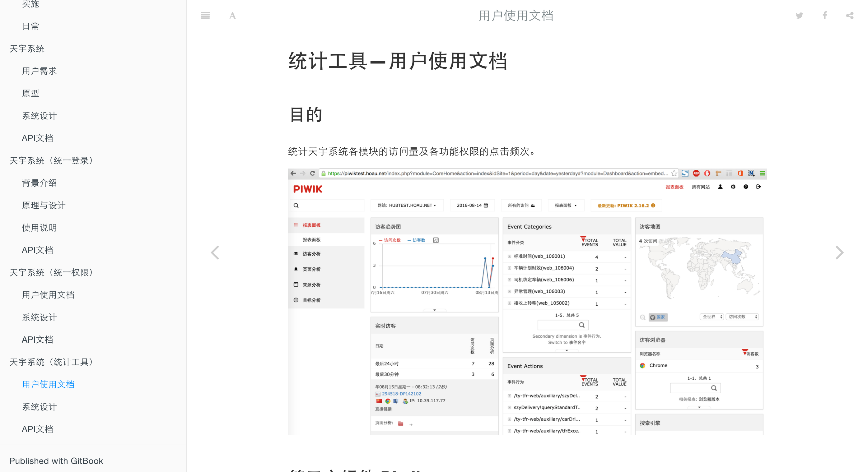Screen dimensions: 868x472
Task: Go to next page arrow
Action: [839, 252]
